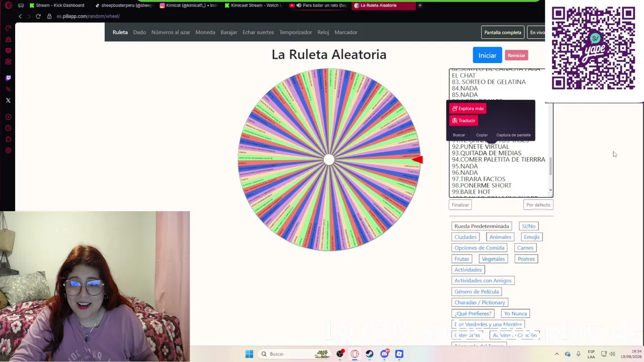Image resolution: width=644 pixels, height=362 pixels.
Task: Open X (Twitter) panel in sidebar
Action: coord(8,101)
